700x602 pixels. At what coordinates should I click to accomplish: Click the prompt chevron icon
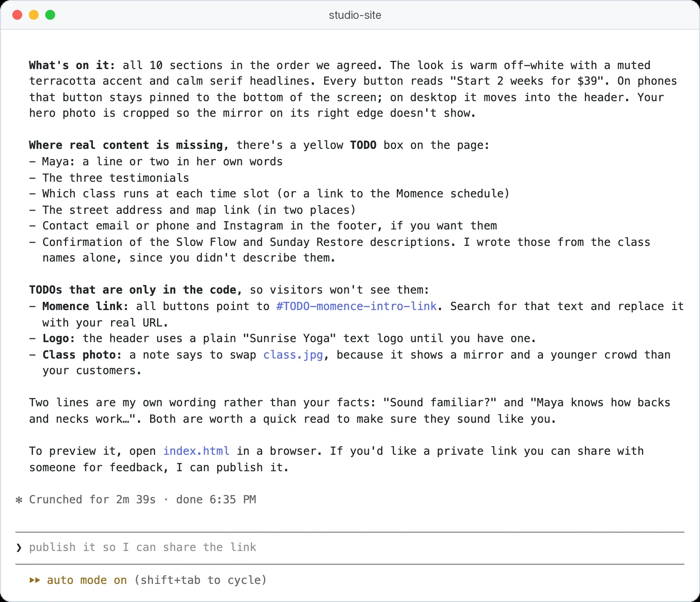(x=19, y=548)
